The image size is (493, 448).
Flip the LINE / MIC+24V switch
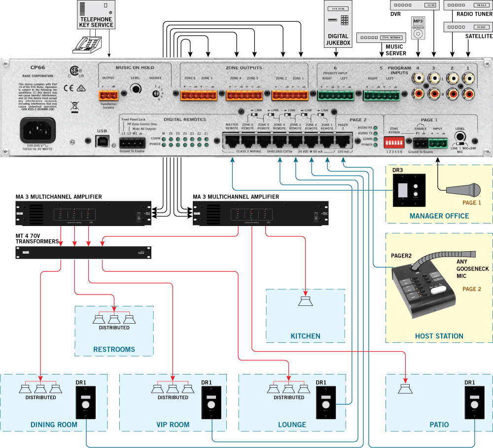tap(460, 144)
